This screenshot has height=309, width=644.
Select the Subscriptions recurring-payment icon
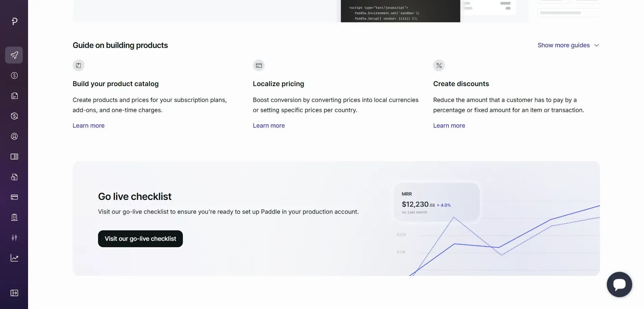click(14, 116)
